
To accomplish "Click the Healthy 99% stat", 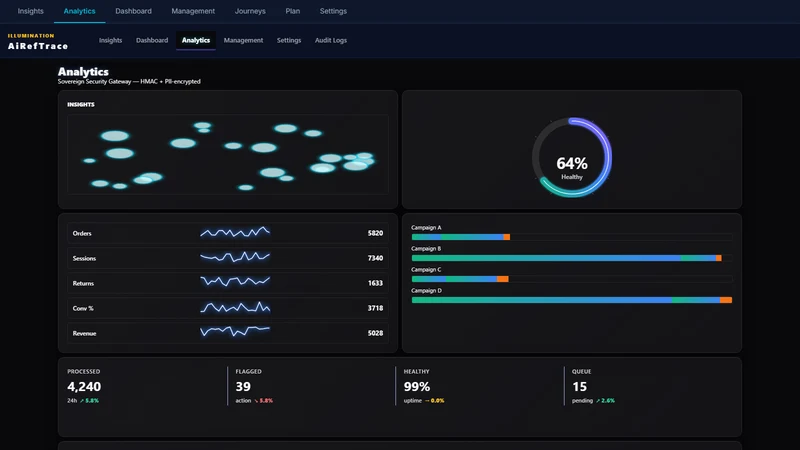I will pos(417,387).
